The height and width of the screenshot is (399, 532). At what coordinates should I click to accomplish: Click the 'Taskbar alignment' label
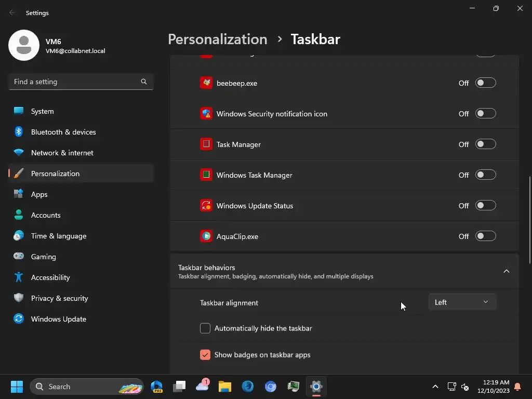[229, 303]
